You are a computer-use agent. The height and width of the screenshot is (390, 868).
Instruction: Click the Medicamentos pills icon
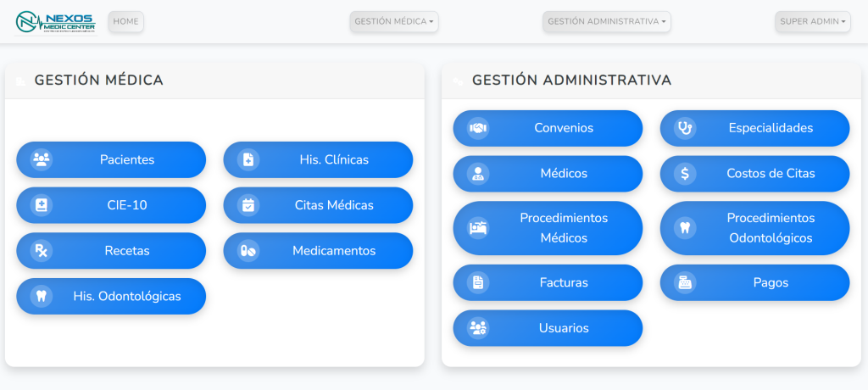click(x=248, y=251)
